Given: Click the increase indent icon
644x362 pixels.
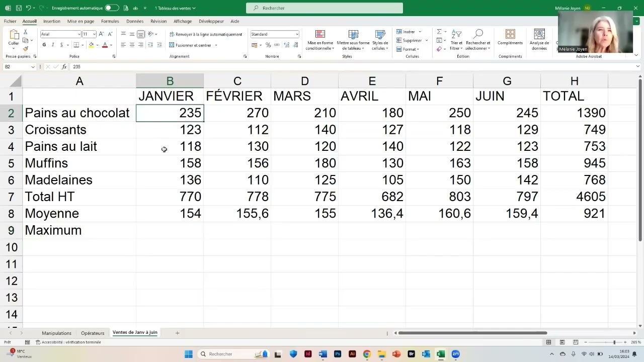Looking at the screenshot, I should coord(159,45).
